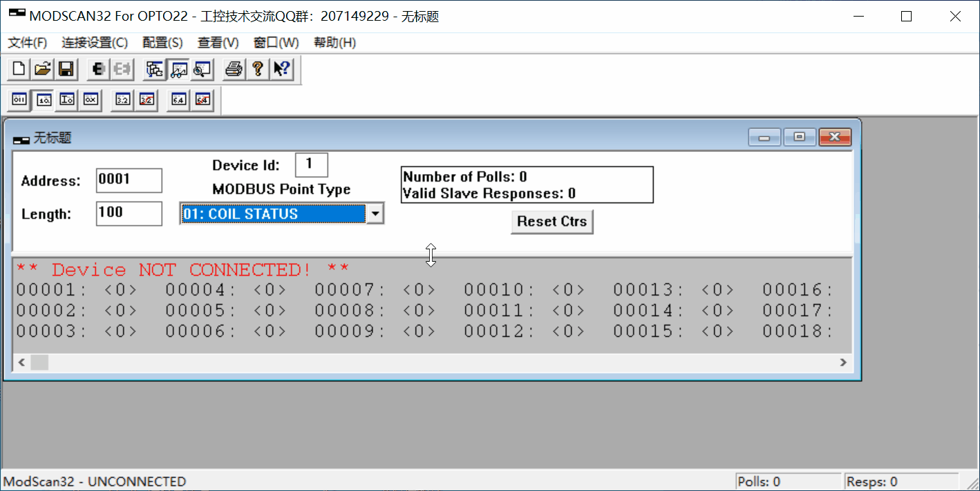The width and height of the screenshot is (980, 491).
Task: Click the COIL STATUS combo box selection
Action: click(x=273, y=214)
